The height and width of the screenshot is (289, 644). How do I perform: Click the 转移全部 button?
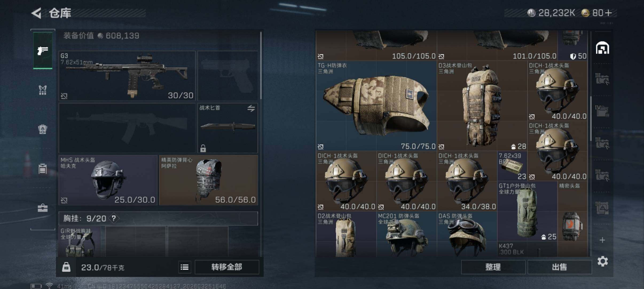pyautogui.click(x=227, y=267)
